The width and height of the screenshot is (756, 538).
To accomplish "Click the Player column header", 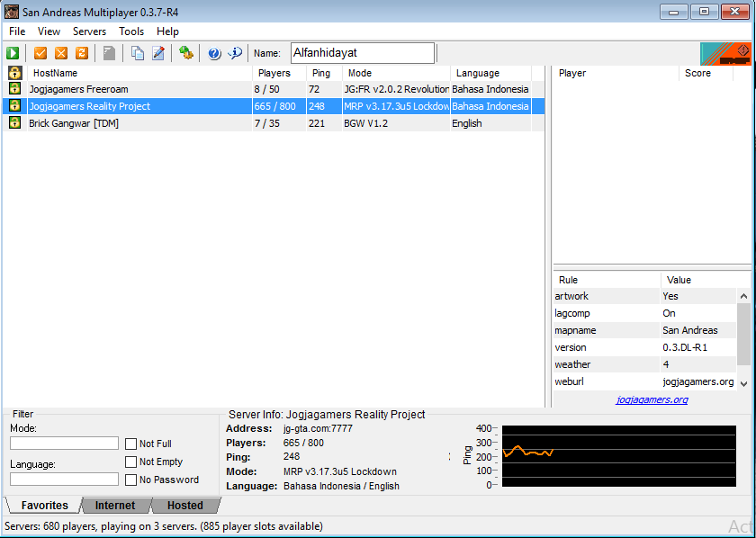I will pyautogui.click(x=616, y=73).
